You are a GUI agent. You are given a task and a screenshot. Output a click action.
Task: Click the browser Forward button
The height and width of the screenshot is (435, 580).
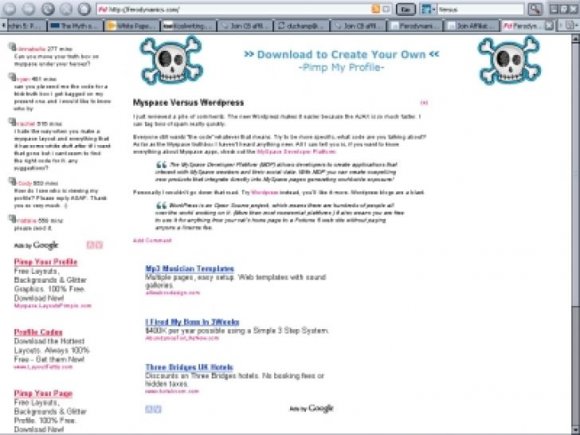point(28,9)
